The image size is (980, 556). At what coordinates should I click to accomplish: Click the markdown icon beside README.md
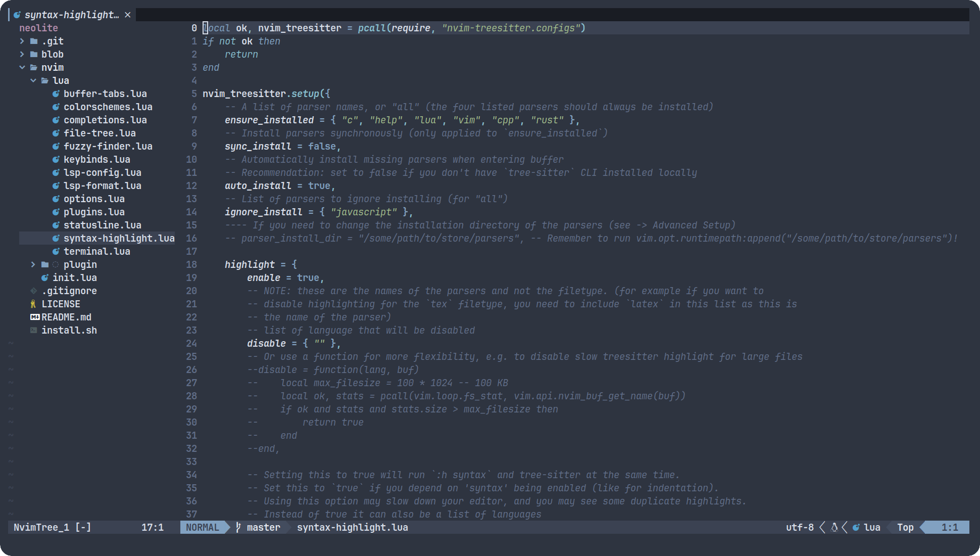pyautogui.click(x=34, y=317)
